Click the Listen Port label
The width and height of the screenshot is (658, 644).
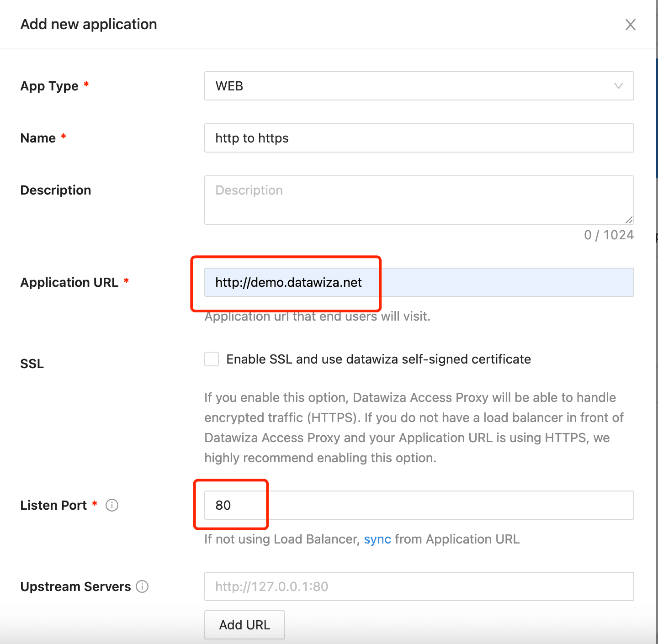53,505
